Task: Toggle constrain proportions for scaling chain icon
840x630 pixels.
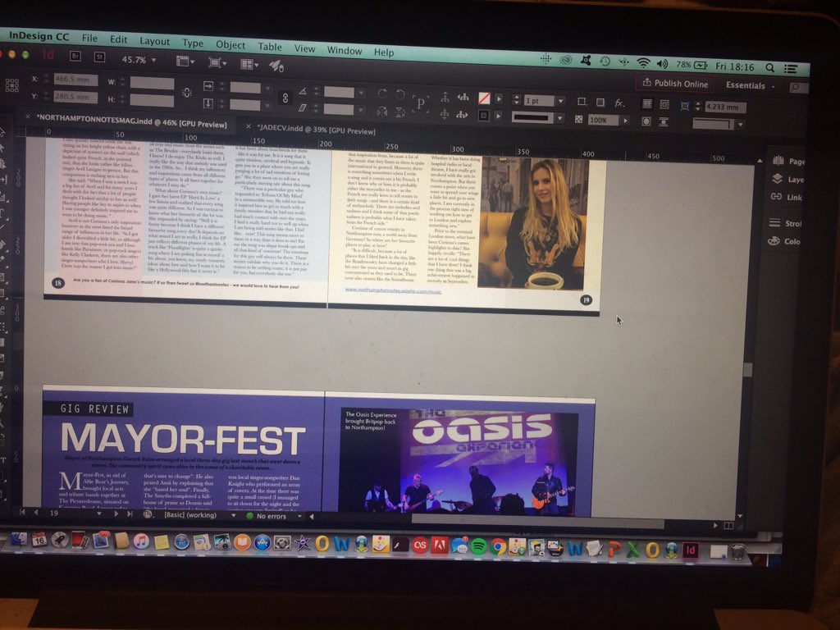Action: (285, 98)
